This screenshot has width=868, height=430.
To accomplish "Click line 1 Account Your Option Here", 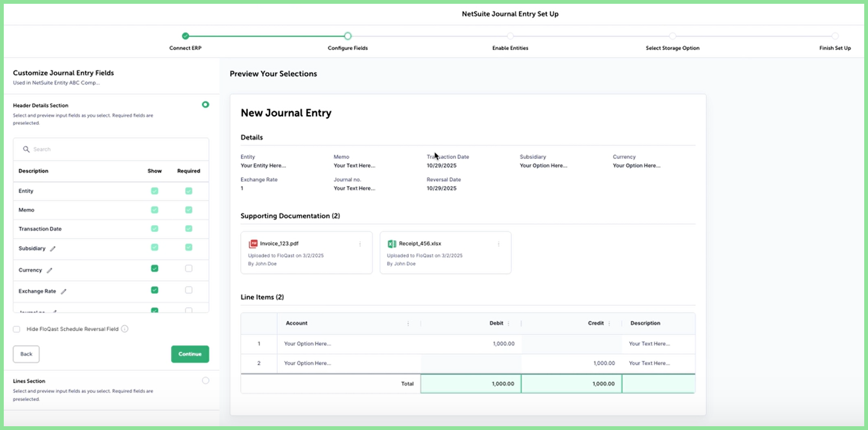I will pyautogui.click(x=307, y=344).
